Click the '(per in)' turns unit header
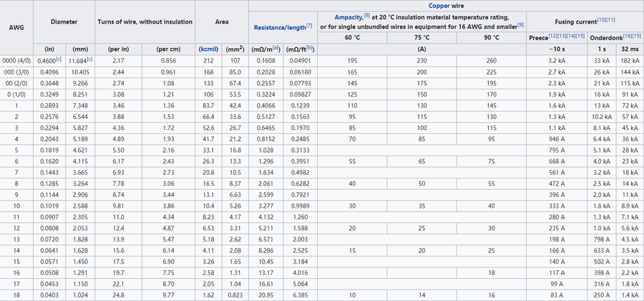Viewport: 644px width, 301px height. (118, 49)
